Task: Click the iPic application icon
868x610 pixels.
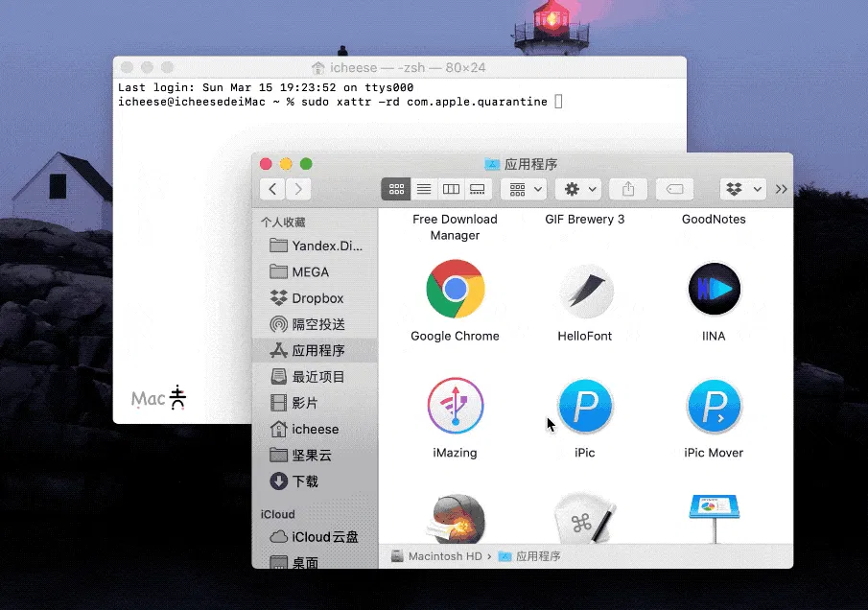Action: click(584, 407)
